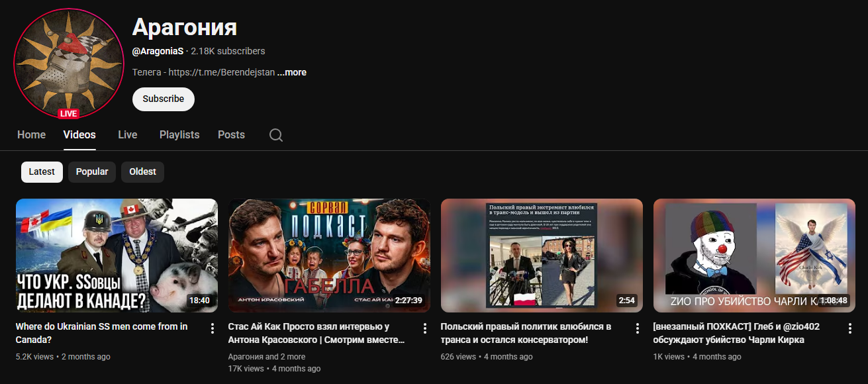The width and height of the screenshot is (868, 384).
Task: Click the 1K views 4 months ago text
Action: pos(697,357)
